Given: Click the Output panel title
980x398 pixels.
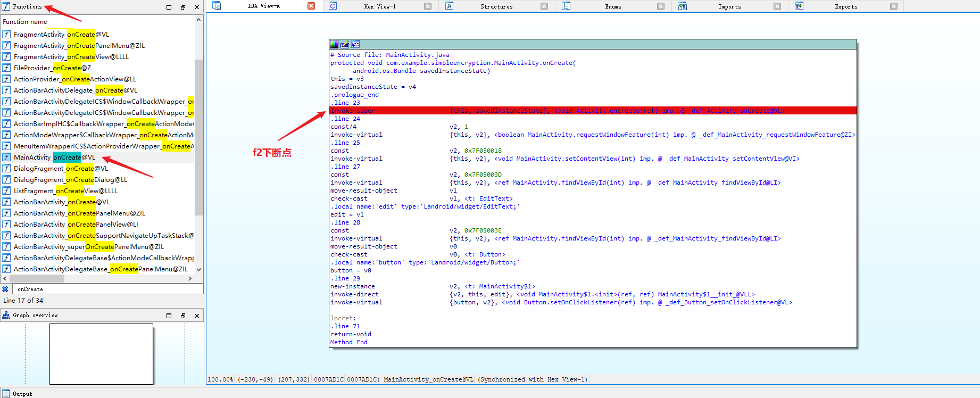Looking at the screenshot, I should pos(22,394).
